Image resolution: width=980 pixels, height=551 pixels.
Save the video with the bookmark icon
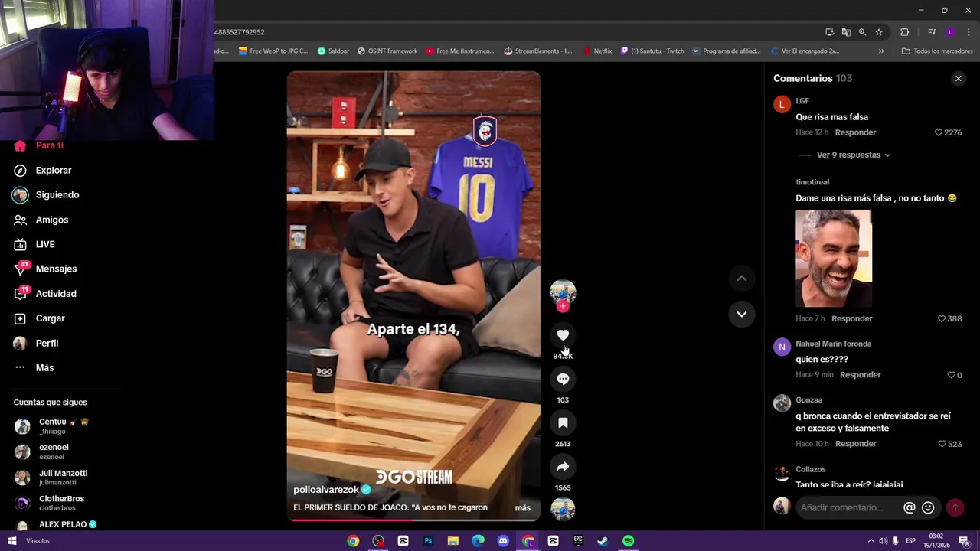click(x=563, y=422)
